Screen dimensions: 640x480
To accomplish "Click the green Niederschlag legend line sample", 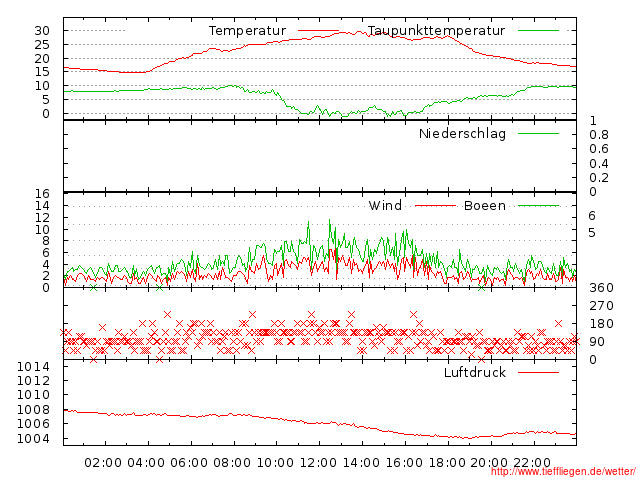I will [538, 133].
